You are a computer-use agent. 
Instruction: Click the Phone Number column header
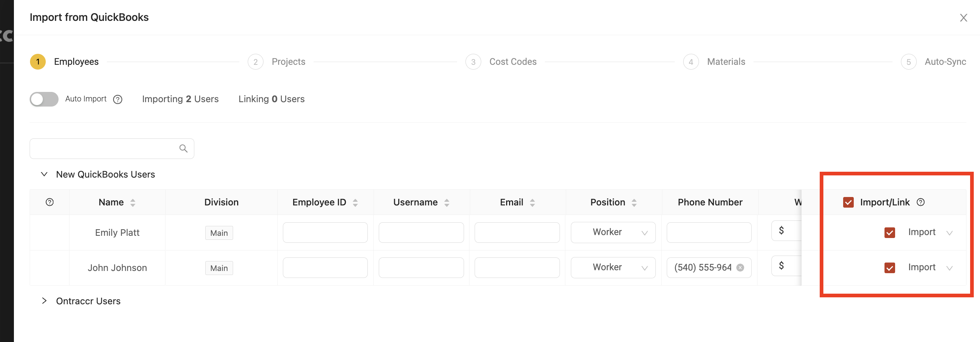coord(710,202)
